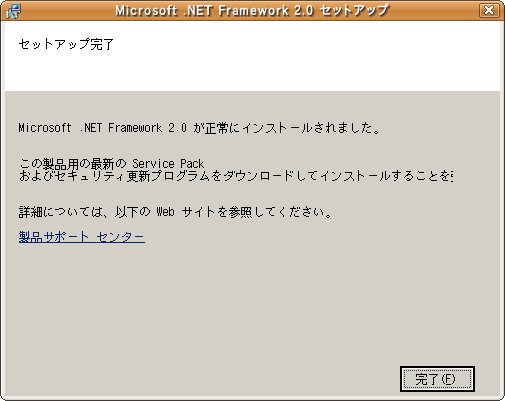Click Microsoft .NET Framework 2.0 in body text

tap(103, 128)
